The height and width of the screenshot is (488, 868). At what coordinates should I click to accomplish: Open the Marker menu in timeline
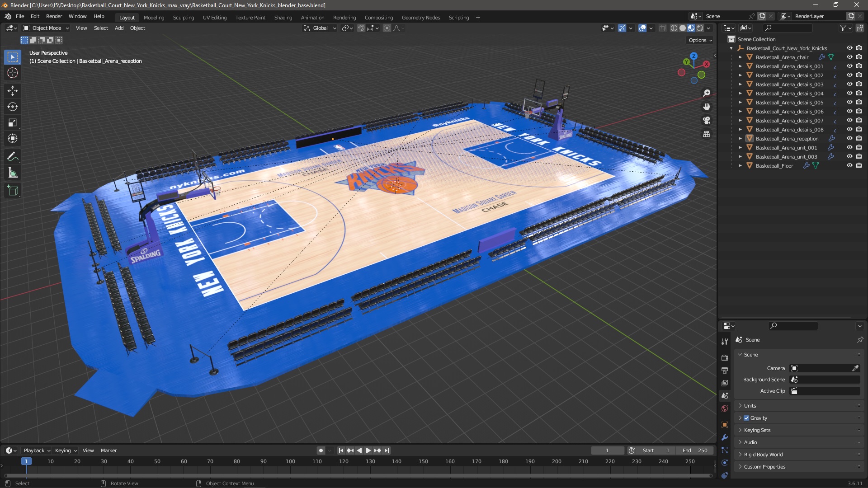[x=108, y=450]
